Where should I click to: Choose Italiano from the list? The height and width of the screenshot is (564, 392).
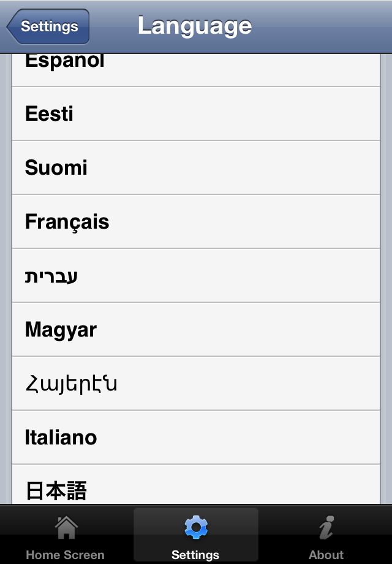(x=196, y=437)
